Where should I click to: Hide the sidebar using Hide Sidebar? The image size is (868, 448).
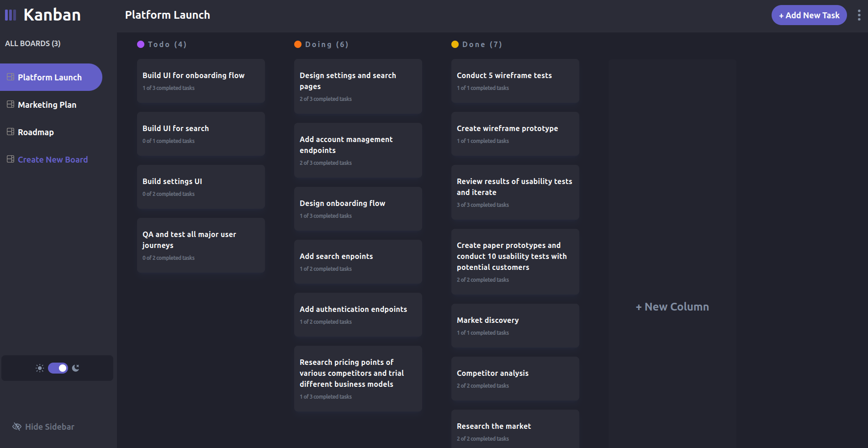coord(49,427)
